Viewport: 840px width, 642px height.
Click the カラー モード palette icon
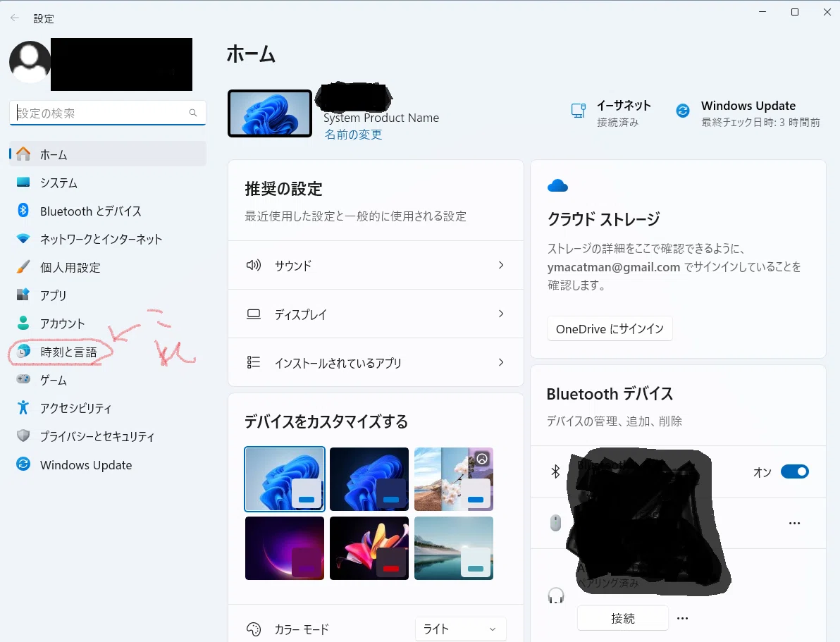click(x=254, y=629)
